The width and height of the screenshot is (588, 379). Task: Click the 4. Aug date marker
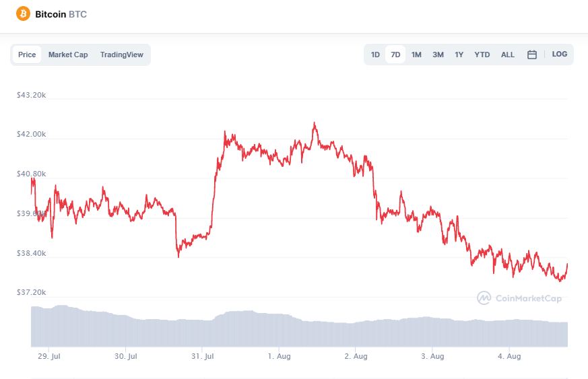[x=509, y=356]
